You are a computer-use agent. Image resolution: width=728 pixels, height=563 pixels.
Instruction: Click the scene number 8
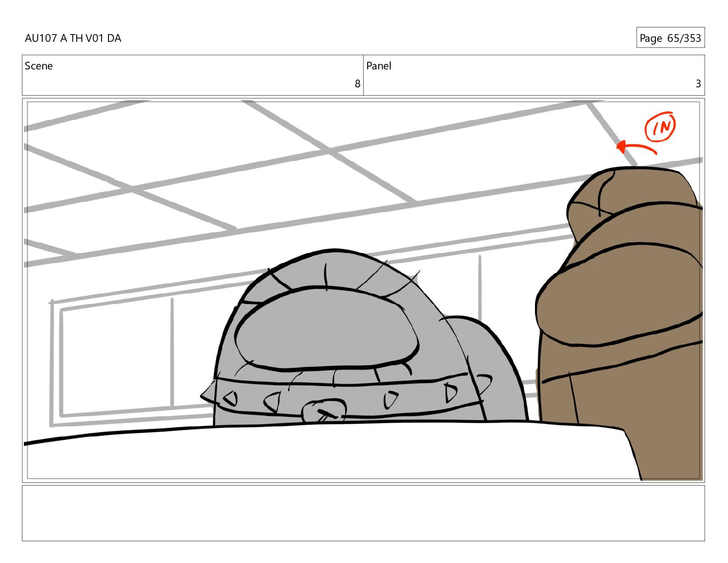357,84
